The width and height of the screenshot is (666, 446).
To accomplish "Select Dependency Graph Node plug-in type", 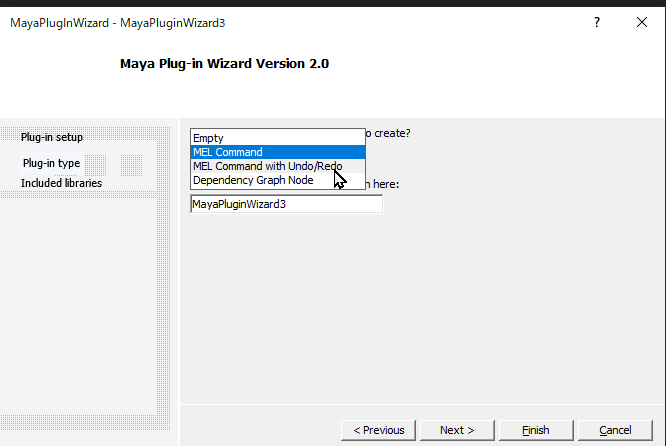I will tap(253, 180).
